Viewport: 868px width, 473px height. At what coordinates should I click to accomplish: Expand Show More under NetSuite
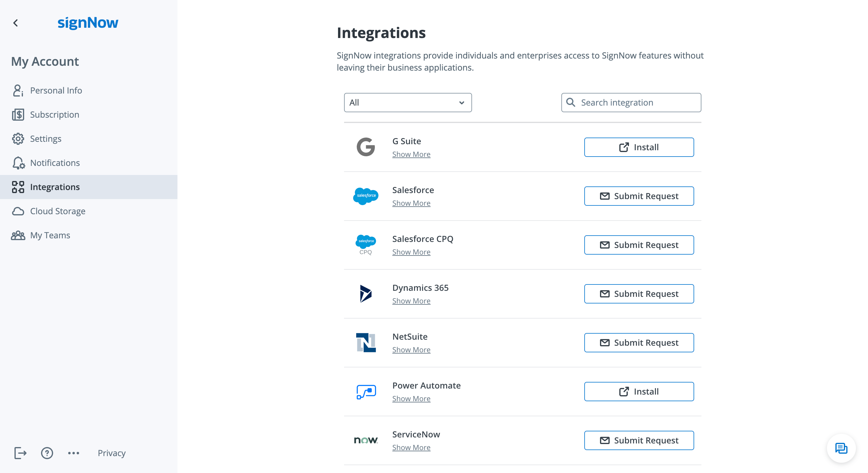click(411, 350)
